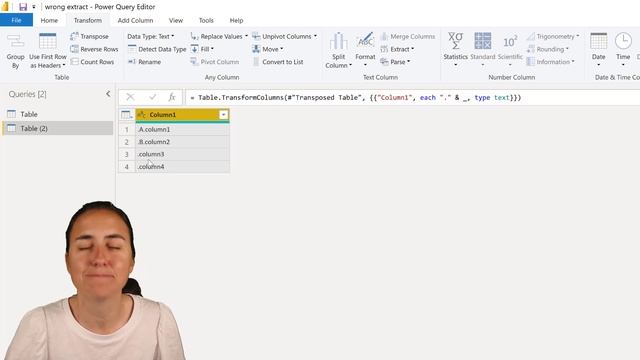Click Convert to List

point(278,62)
